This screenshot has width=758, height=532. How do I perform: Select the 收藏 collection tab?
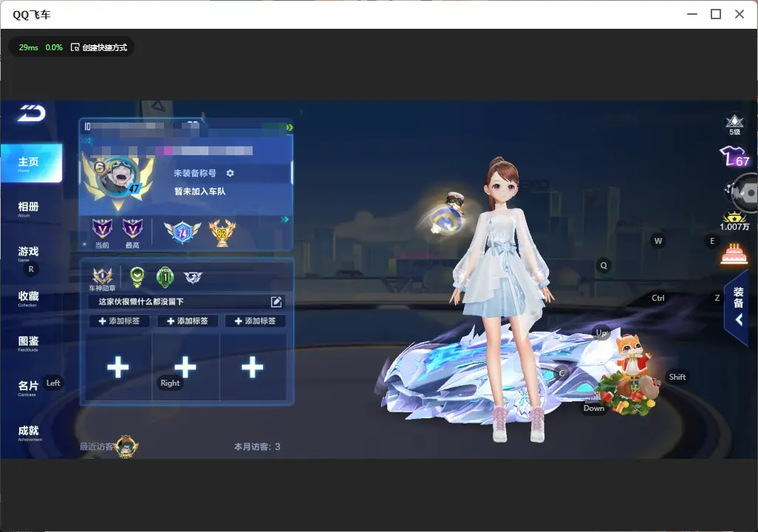[29, 298]
